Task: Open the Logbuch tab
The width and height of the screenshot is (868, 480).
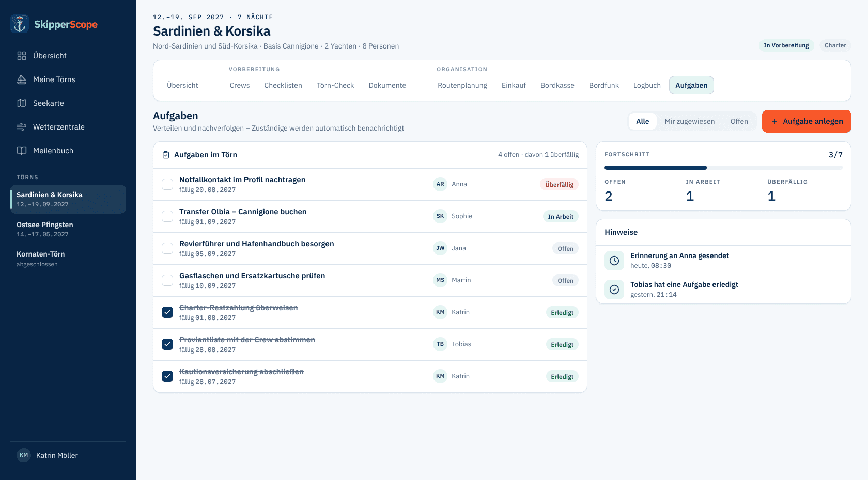Action: 647,85
